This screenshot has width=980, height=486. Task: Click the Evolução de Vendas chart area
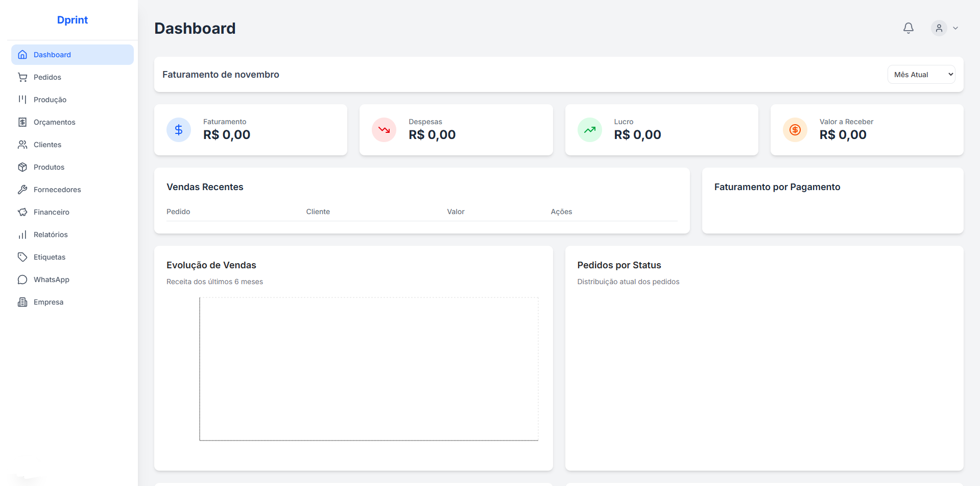click(369, 368)
